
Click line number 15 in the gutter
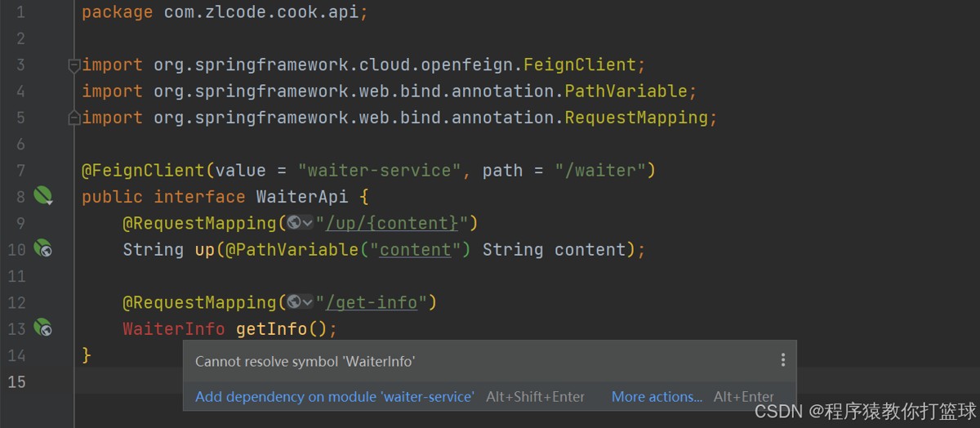pos(17,381)
